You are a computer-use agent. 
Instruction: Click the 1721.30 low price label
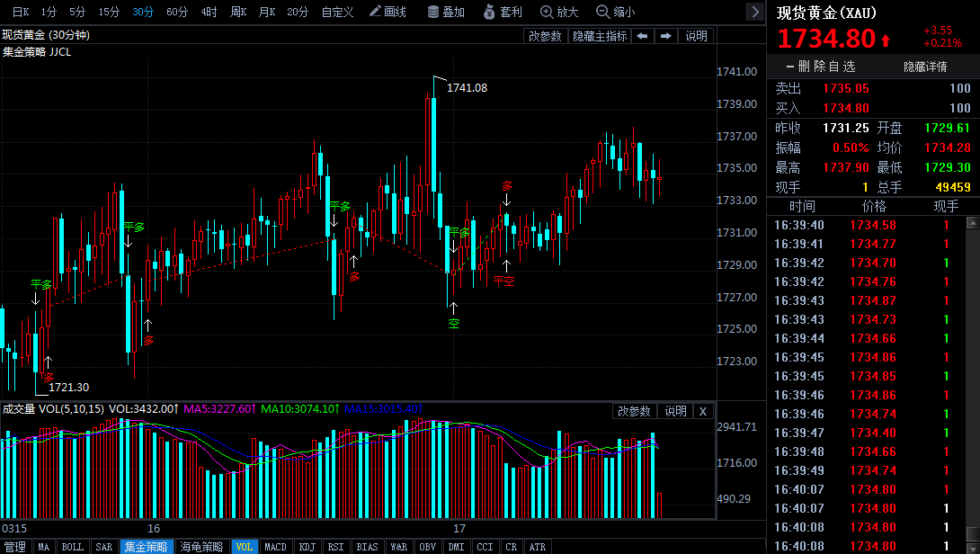(68, 387)
